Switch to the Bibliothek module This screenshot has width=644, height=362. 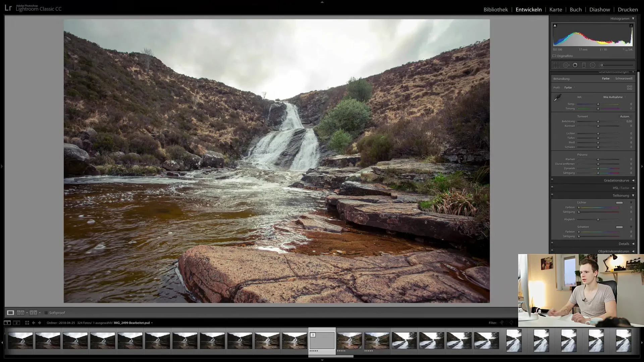(495, 9)
